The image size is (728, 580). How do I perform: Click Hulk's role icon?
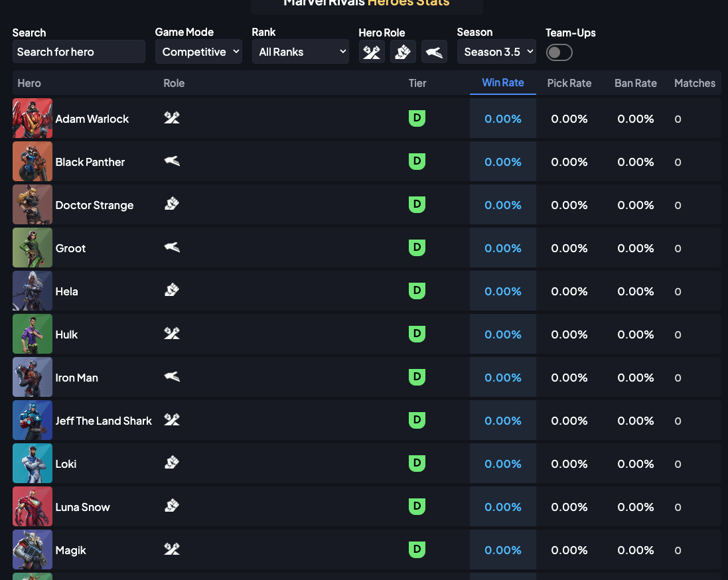(172, 333)
